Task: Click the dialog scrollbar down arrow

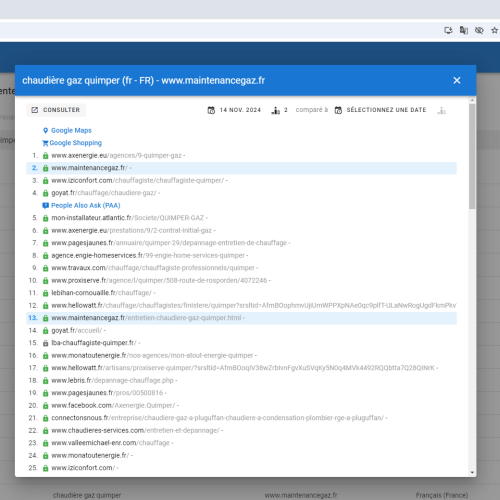Action: [x=472, y=472]
